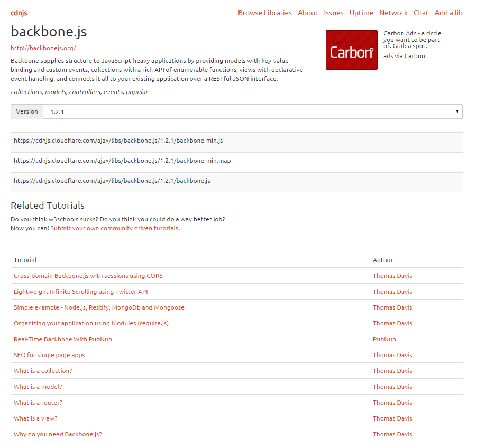Screen dimensions: 477x448
Task: Open Organizing your application using Modules tutorial
Action: 91,323
